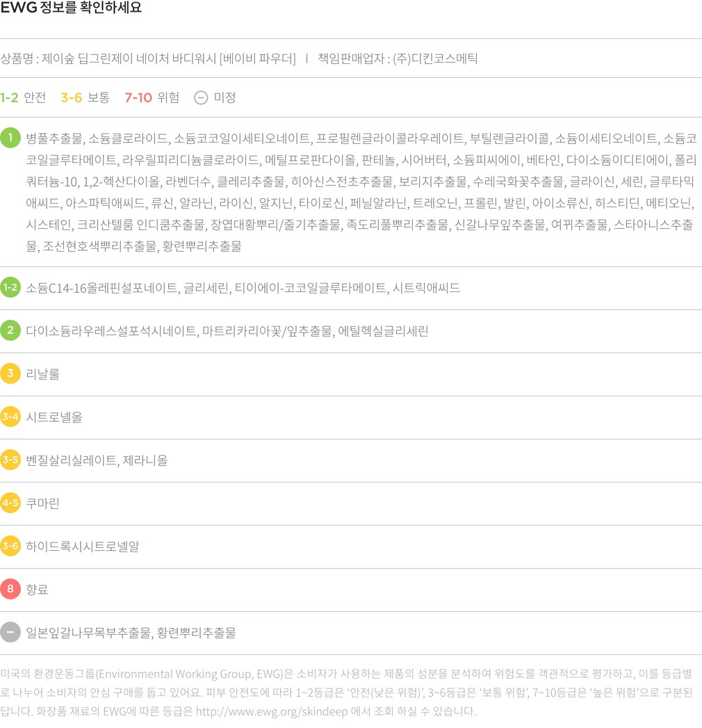Click the 3-6 보통 legend label

[85, 97]
